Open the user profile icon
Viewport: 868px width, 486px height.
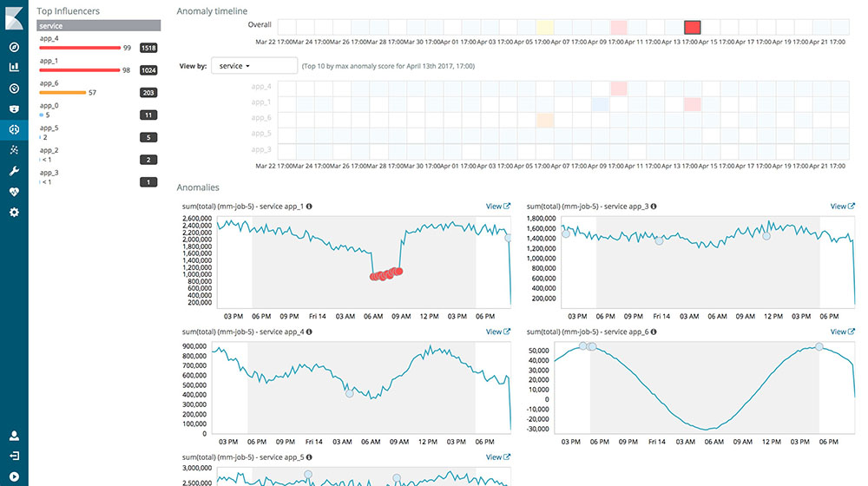point(14,436)
